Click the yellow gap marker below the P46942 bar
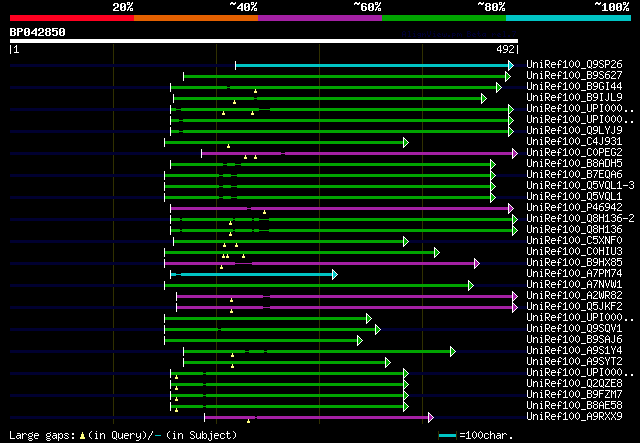Viewport: 640px width, 443px height. coord(264,212)
